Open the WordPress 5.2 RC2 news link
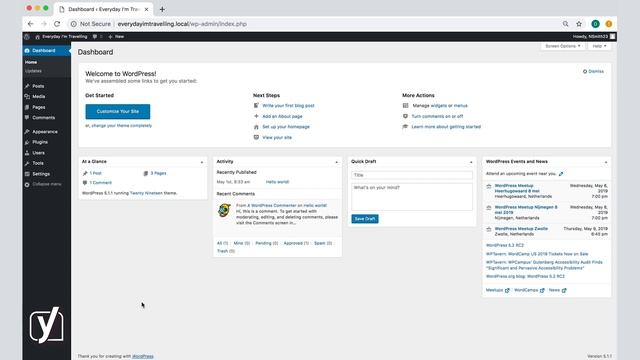Image resolution: width=640 pixels, height=360 pixels. (x=504, y=245)
